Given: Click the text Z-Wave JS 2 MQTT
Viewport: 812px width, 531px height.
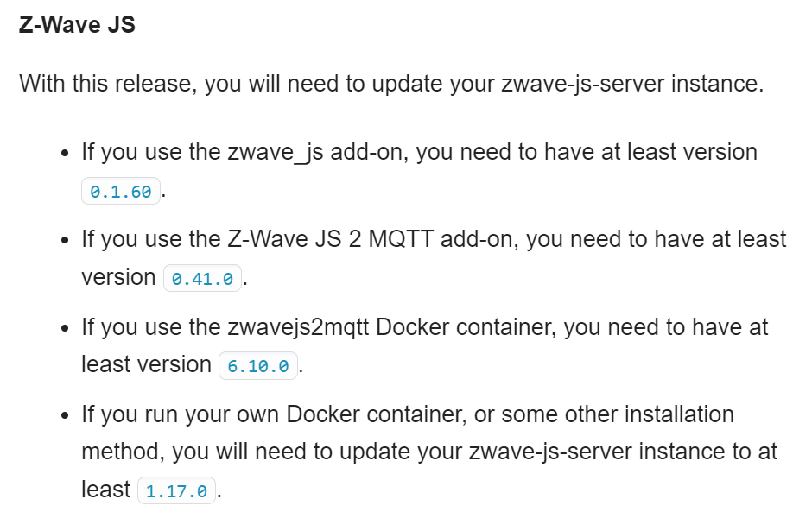Looking at the screenshot, I should (330, 239).
